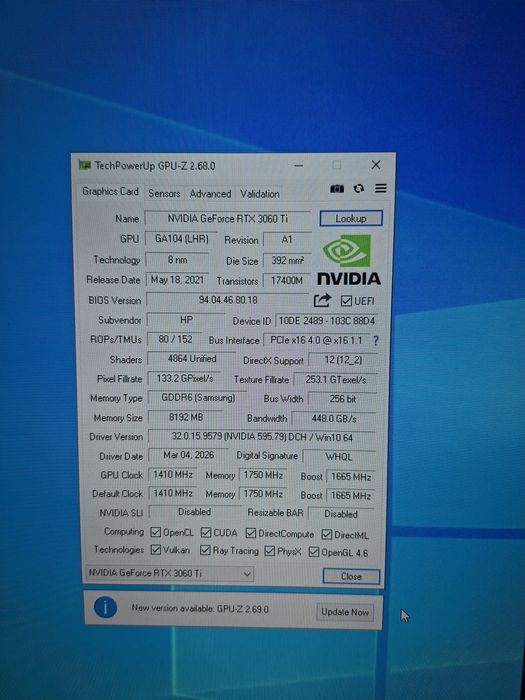
Task: Click the GPU Clock value 1410 MHz
Action: point(173,475)
